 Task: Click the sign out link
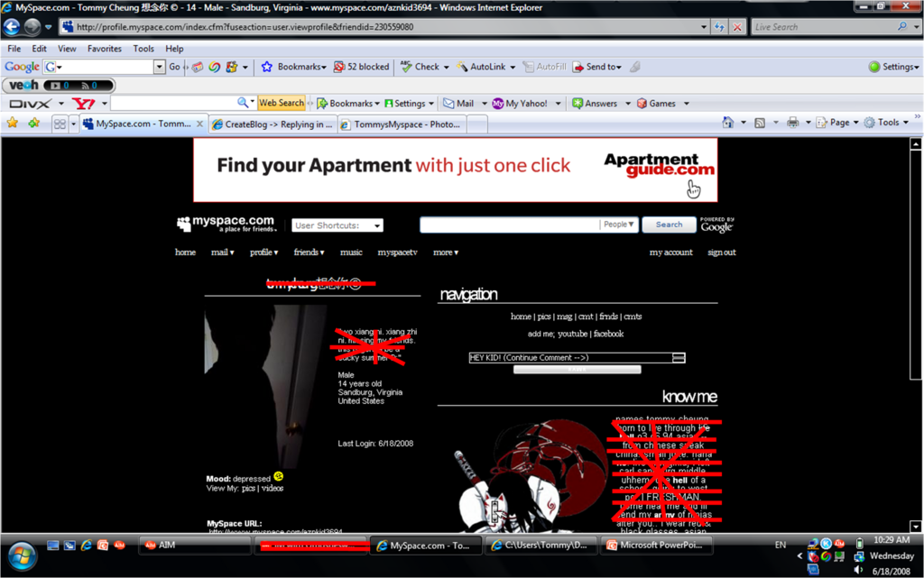[x=721, y=252]
